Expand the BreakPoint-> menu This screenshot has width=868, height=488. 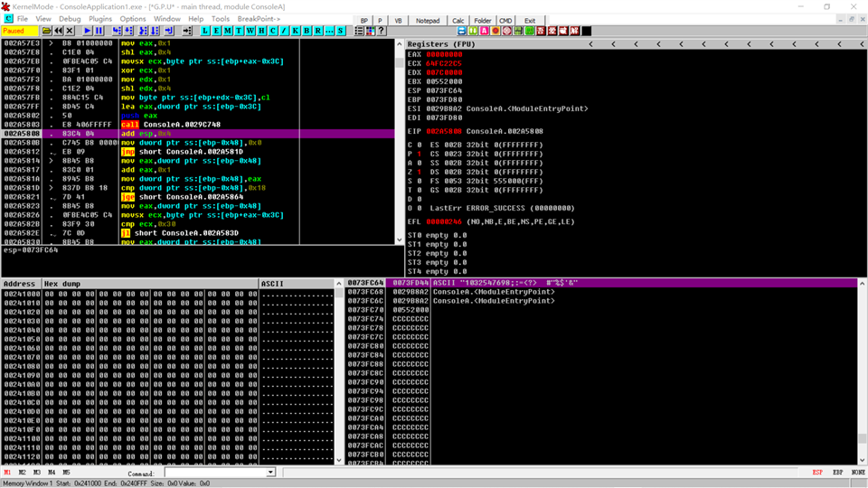click(259, 19)
